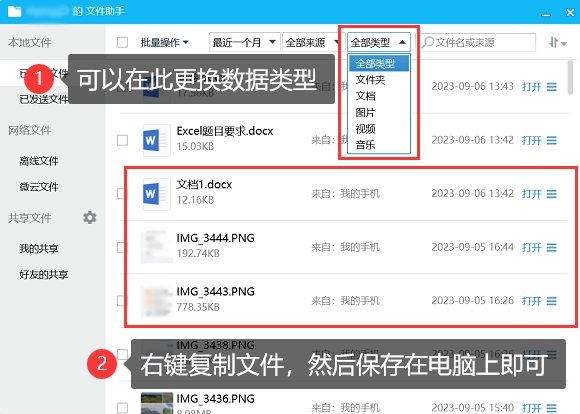Check the box for 文档1.docx
This screenshot has height=414, width=580.
(122, 193)
